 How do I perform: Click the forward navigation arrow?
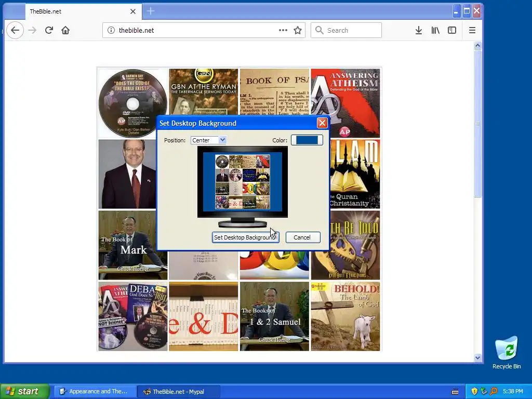(x=32, y=30)
